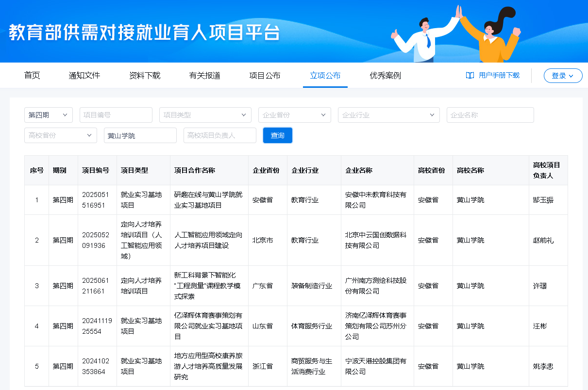The image size is (588, 390).
Task: Click 人工智能应用领域定向人才培养项目建设 cell
Action: tap(208, 240)
